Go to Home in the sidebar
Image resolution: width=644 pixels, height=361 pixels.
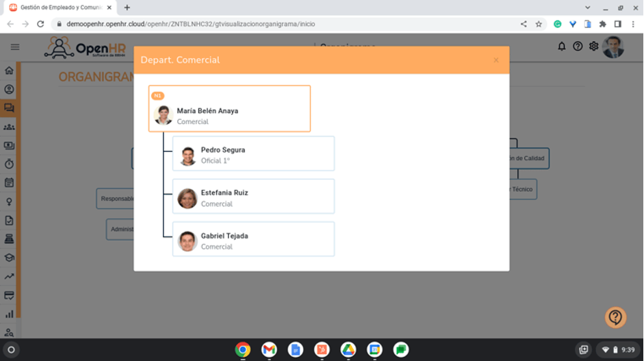pos(9,71)
